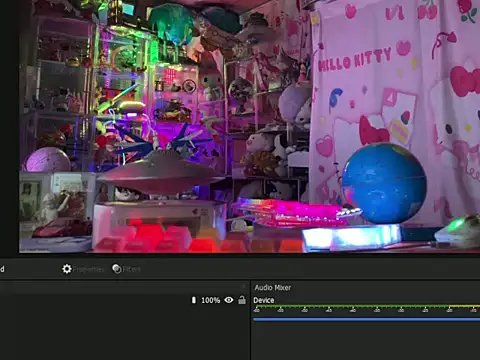Screen dimensions: 480x360
Task: Open source Properties via gear icon
Action: coord(67,269)
